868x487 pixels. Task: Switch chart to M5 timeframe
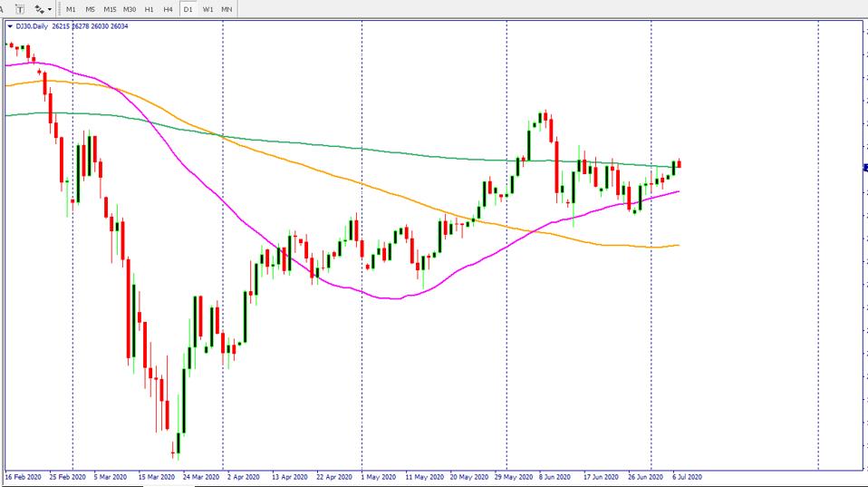pyautogui.click(x=90, y=8)
